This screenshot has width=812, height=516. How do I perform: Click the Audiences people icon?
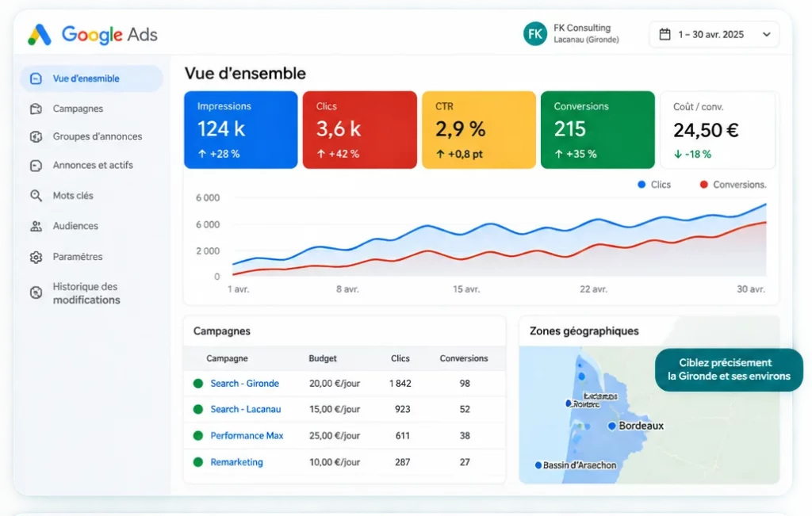[x=36, y=226]
